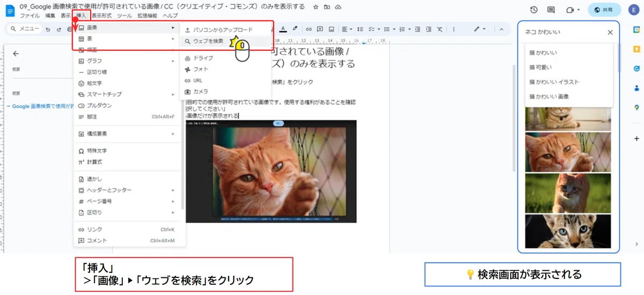Start a Meet video call
644x295 pixels.
pos(569,10)
